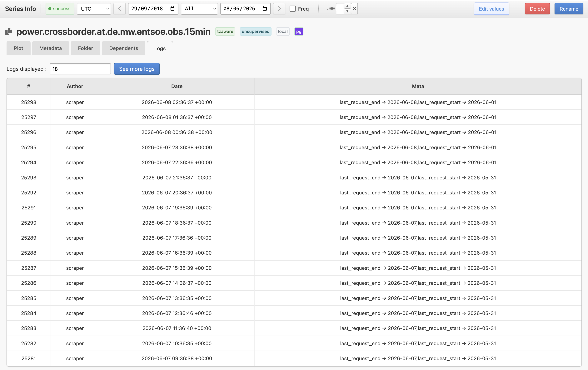Click the Meta column header

(418, 86)
